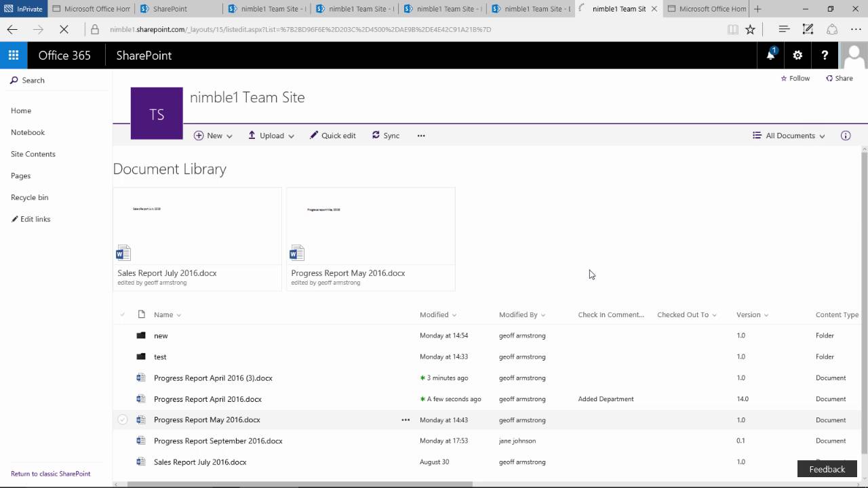The width and height of the screenshot is (868, 488).
Task: Add page to favorites with star icon
Action: 750,29
